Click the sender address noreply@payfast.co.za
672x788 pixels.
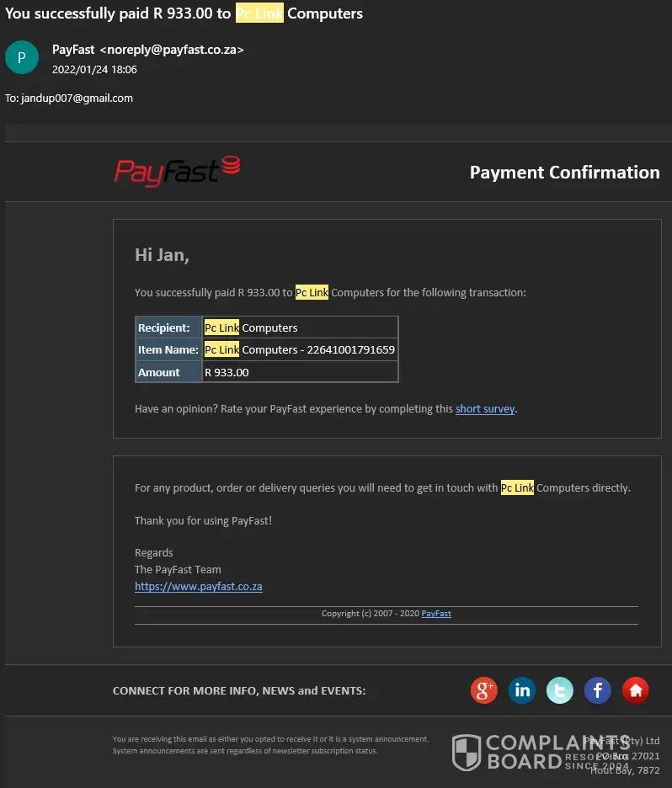click(172, 50)
